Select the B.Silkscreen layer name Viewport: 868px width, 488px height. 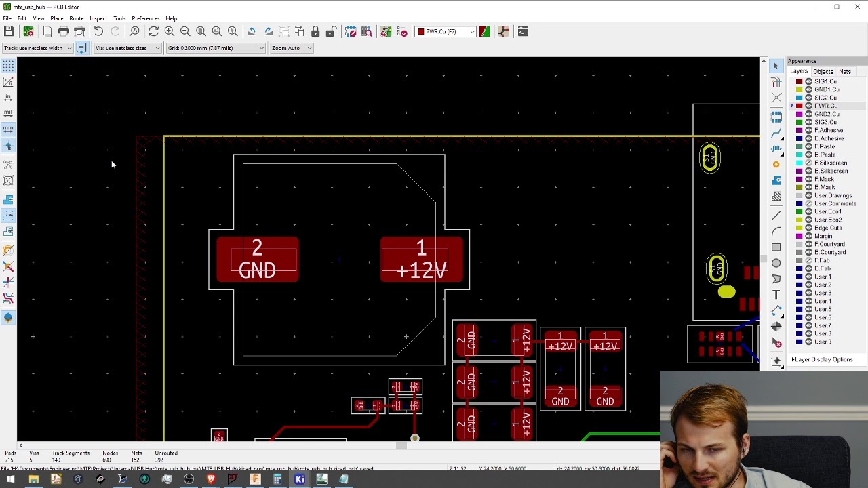(x=831, y=171)
